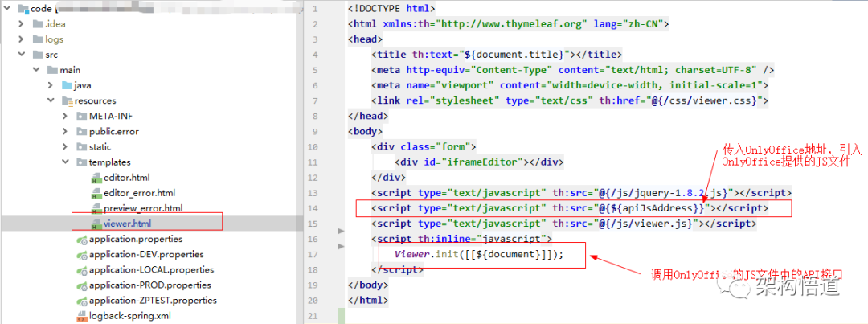Expand the .idea folder arrow
The height and width of the screenshot is (324, 868).
(x=21, y=24)
